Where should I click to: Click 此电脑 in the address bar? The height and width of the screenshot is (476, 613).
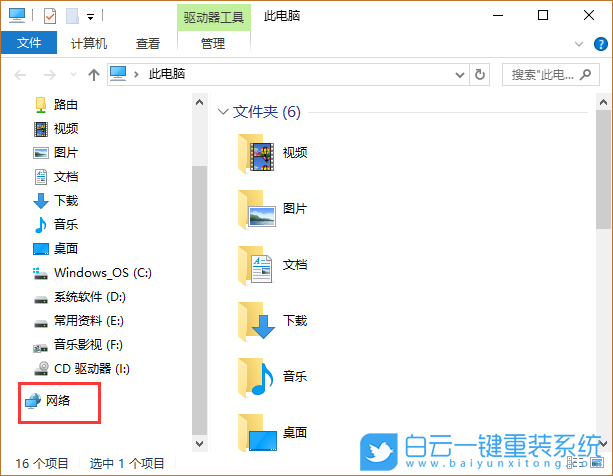pos(167,74)
